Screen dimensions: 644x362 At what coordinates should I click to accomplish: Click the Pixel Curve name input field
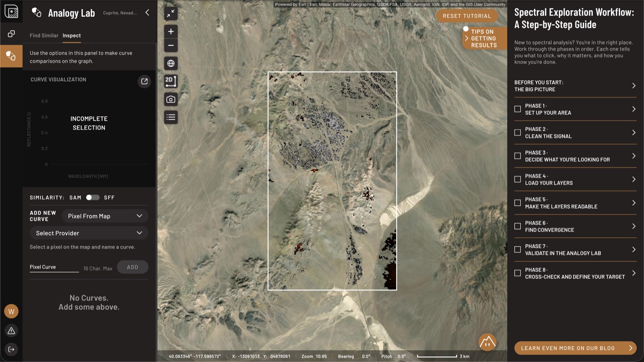pos(54,267)
